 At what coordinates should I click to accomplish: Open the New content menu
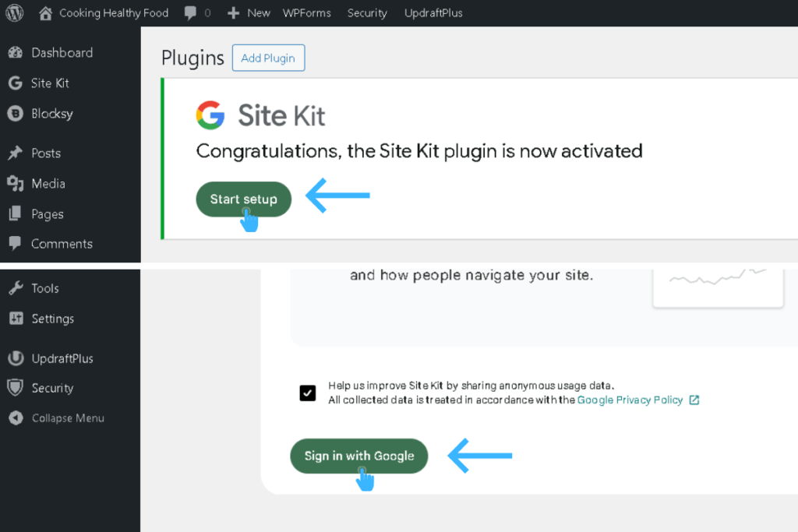coord(248,12)
